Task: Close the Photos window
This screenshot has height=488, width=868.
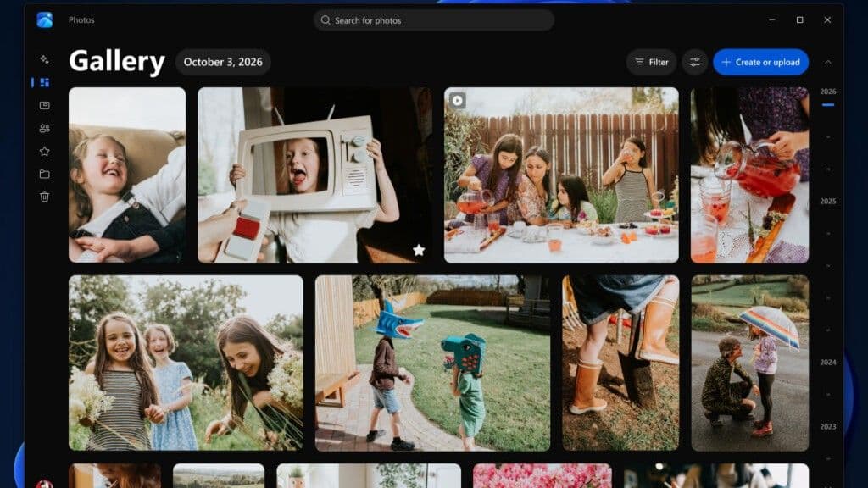Action: [x=827, y=20]
